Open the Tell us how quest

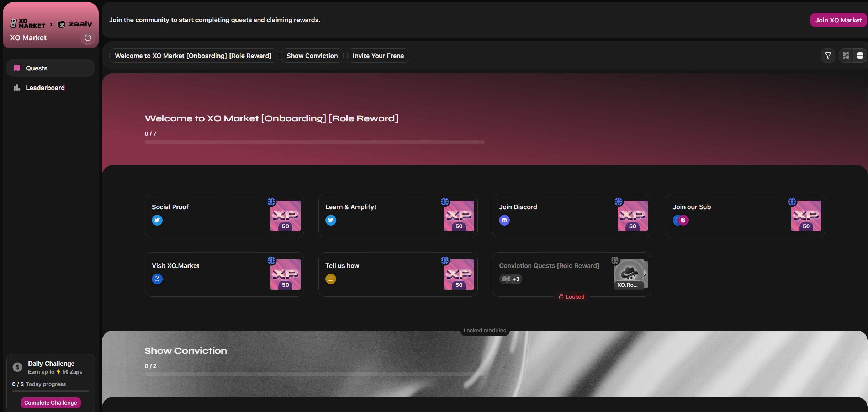[398, 274]
